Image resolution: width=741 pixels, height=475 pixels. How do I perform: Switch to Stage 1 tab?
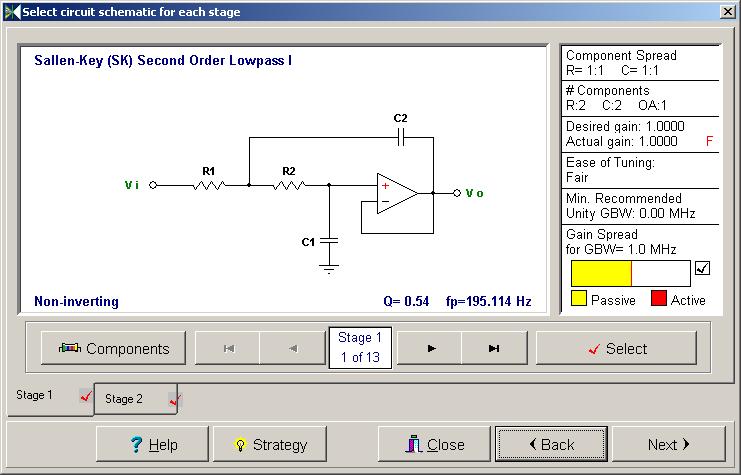[x=50, y=399]
